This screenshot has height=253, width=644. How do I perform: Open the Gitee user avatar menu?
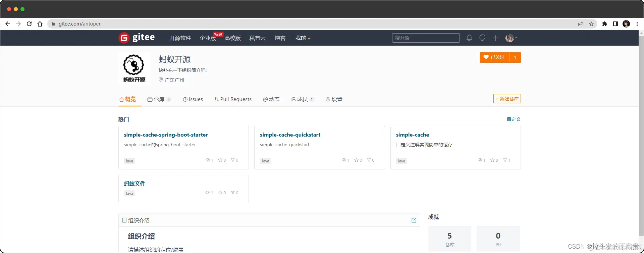tap(511, 38)
